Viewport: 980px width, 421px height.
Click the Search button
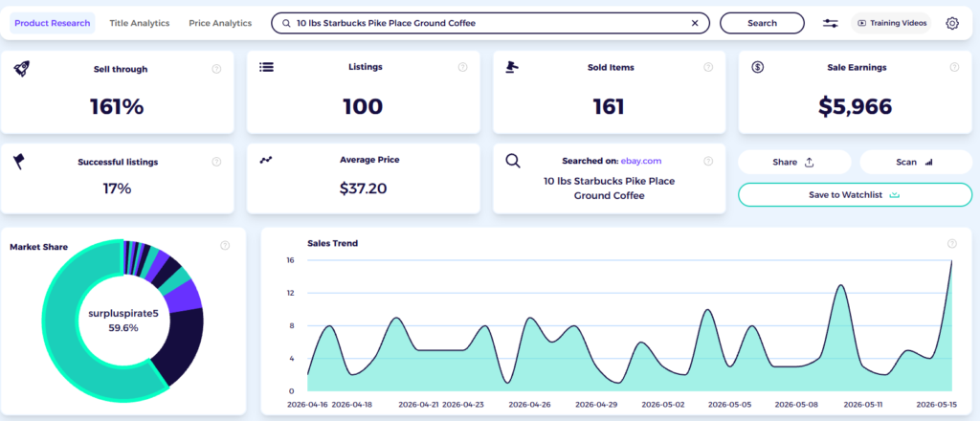[762, 23]
